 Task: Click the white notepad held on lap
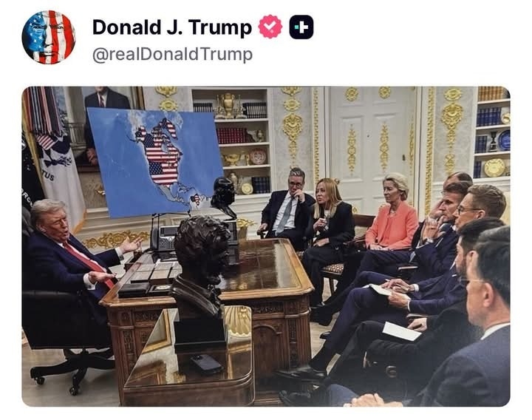click(x=402, y=331)
